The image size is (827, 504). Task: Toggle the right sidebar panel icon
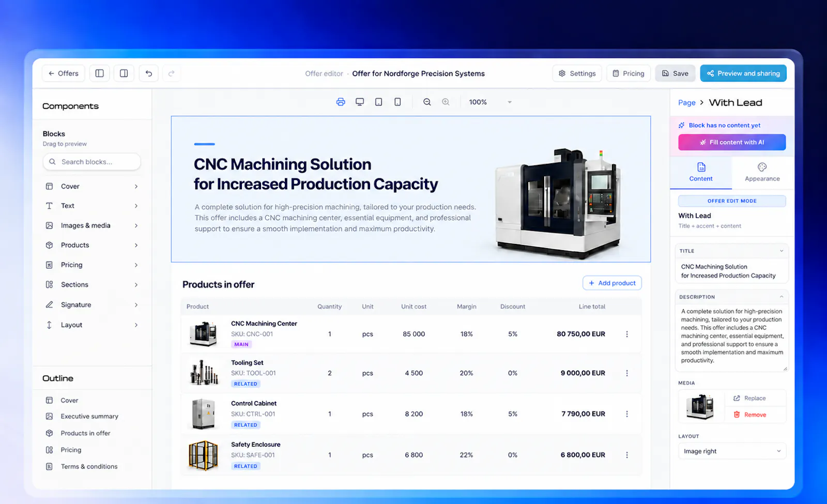click(x=124, y=73)
